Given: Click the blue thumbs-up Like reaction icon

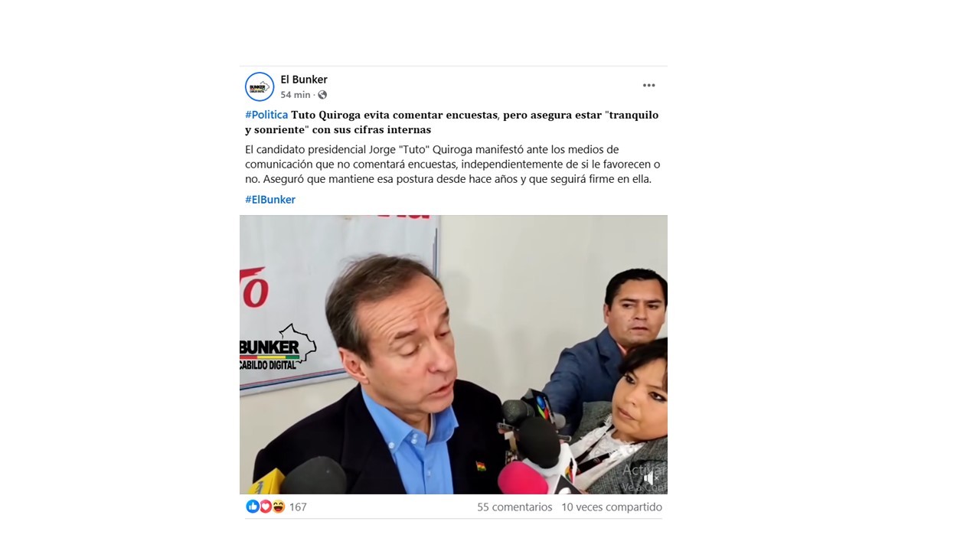Looking at the screenshot, I should coord(253,507).
